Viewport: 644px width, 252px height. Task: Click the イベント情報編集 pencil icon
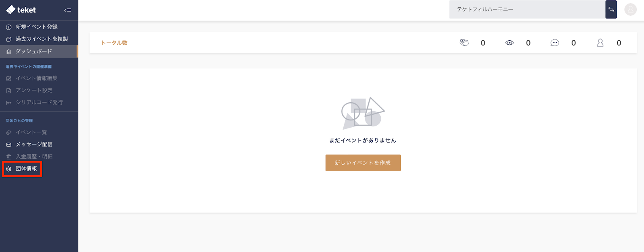(x=9, y=78)
